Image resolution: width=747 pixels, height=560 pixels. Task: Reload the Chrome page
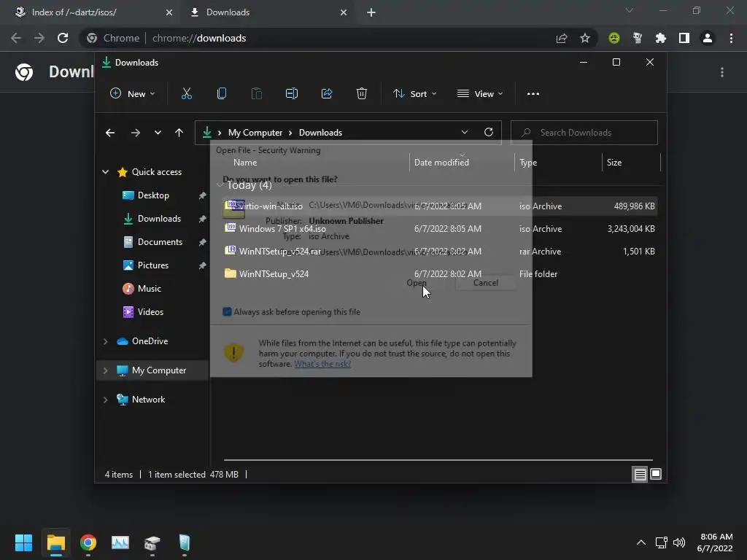(63, 38)
